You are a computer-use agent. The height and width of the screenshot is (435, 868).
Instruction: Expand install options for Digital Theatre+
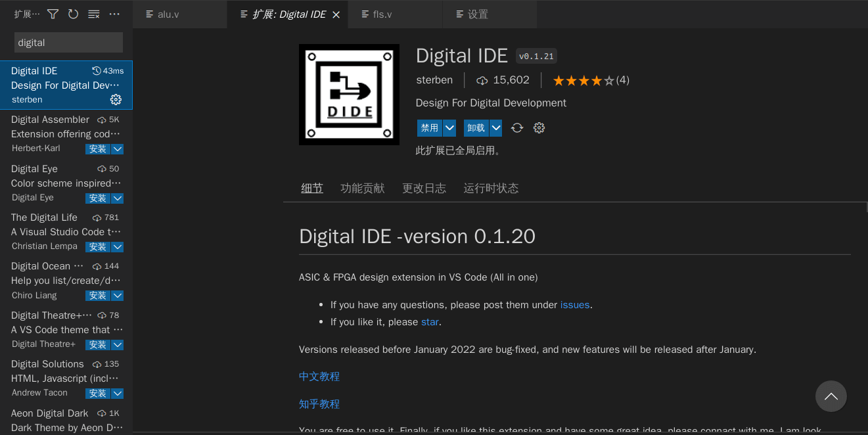(x=118, y=345)
